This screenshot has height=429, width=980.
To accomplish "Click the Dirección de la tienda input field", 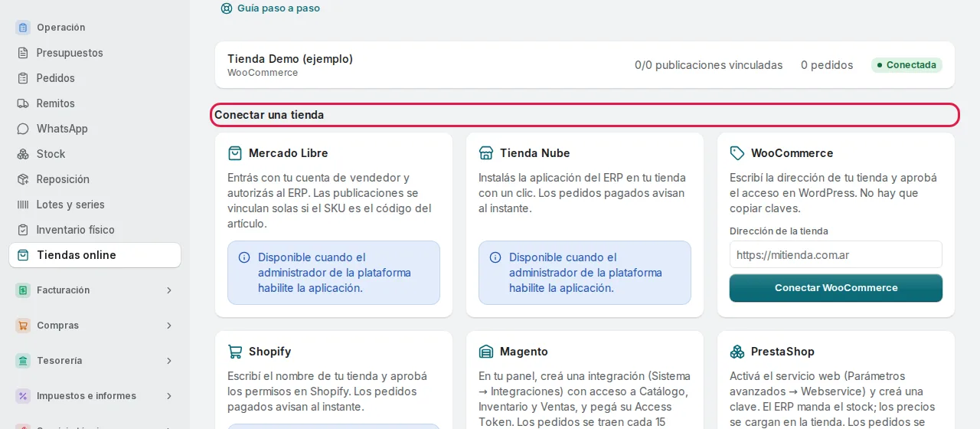I will [836, 255].
